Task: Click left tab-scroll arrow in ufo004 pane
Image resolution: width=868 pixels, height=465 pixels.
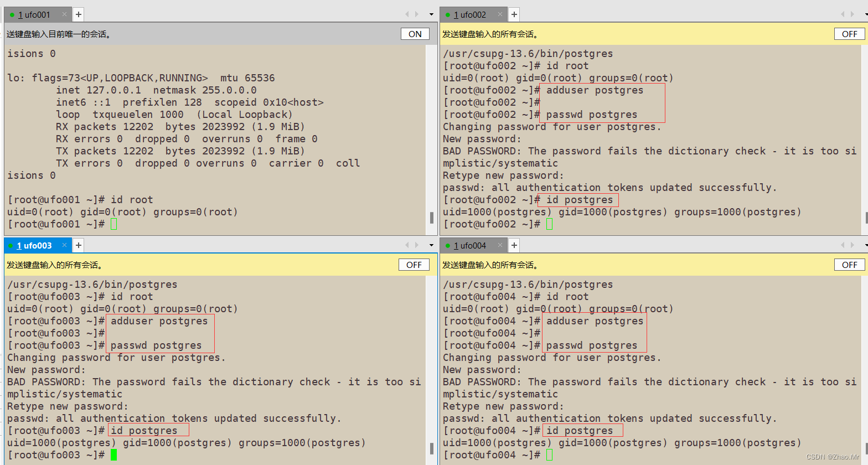Action: 843,245
